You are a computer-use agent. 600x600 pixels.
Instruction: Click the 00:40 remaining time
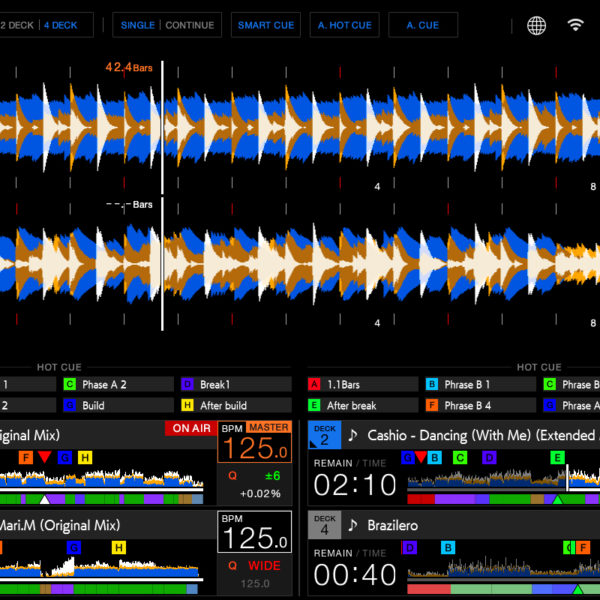point(355,575)
